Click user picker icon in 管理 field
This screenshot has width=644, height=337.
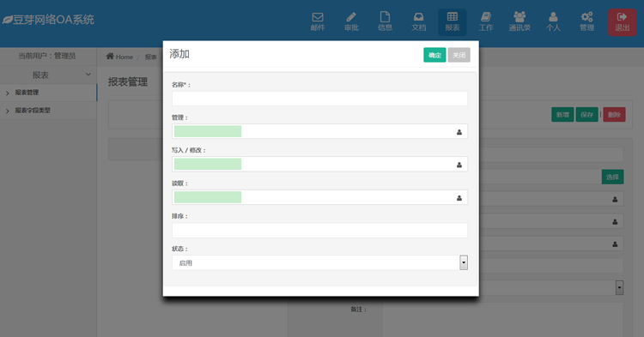click(459, 132)
